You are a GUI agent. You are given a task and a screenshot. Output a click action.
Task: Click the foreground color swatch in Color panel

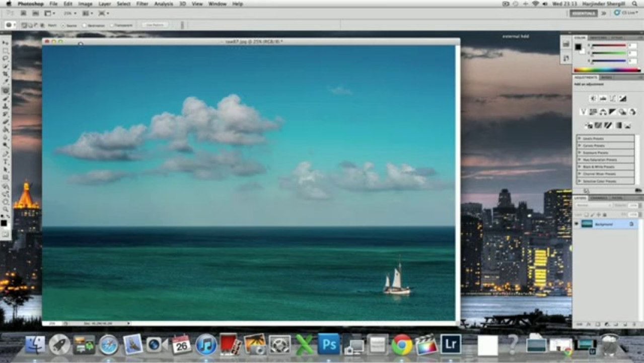click(578, 47)
